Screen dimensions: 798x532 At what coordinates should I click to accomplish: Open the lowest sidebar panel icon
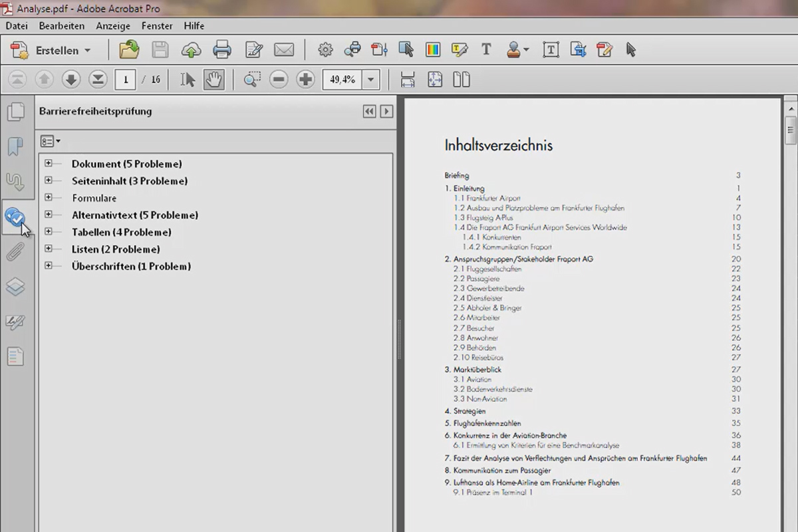coord(15,357)
